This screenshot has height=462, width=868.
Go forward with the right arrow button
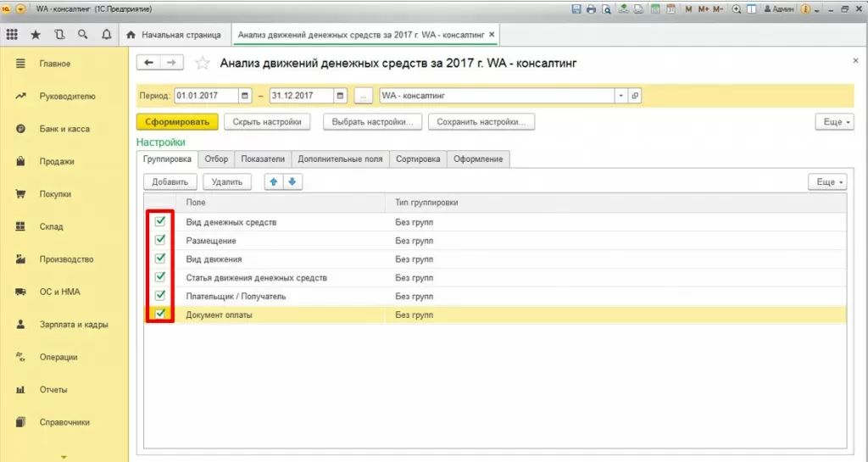[x=171, y=63]
